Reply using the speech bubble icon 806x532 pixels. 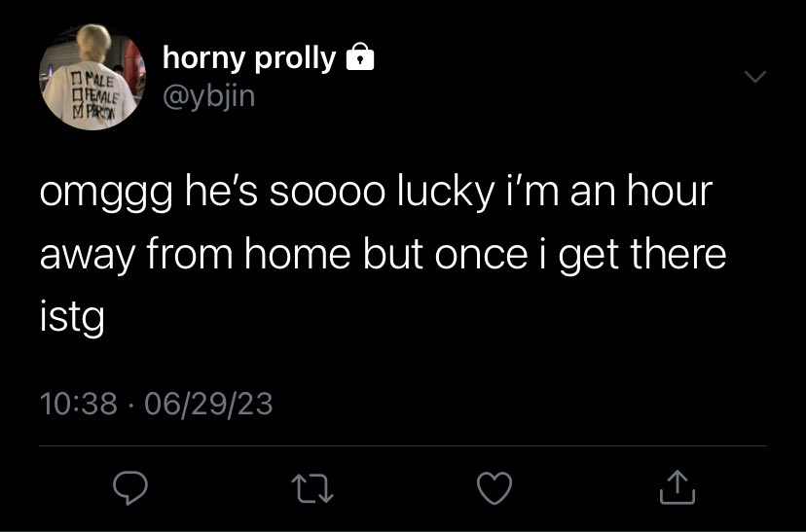coord(130,487)
